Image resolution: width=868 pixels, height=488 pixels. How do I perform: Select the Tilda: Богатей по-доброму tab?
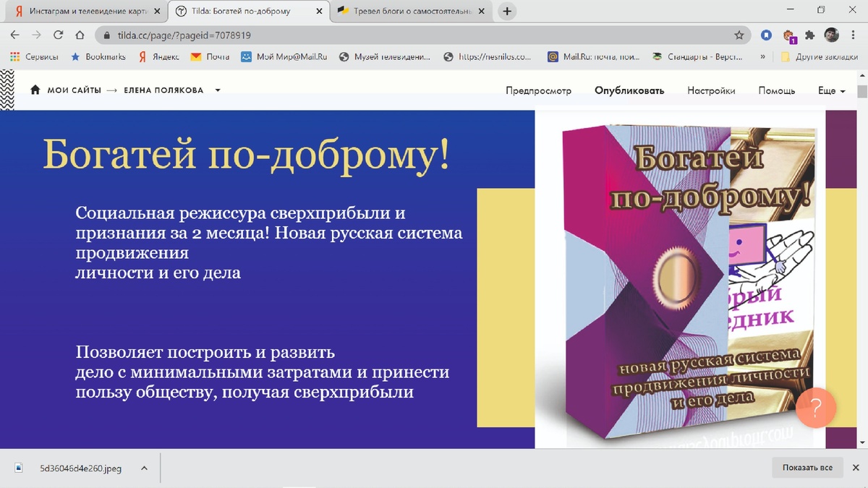tap(249, 12)
